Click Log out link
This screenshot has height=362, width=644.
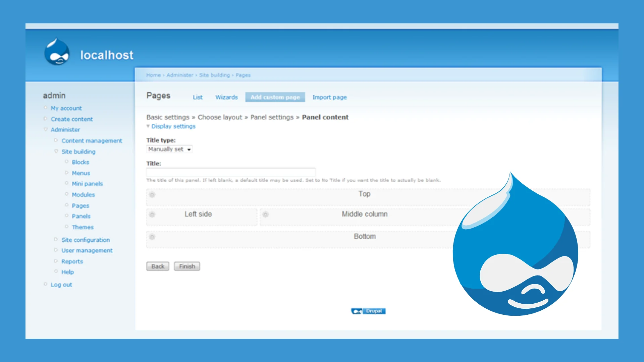coord(61,285)
